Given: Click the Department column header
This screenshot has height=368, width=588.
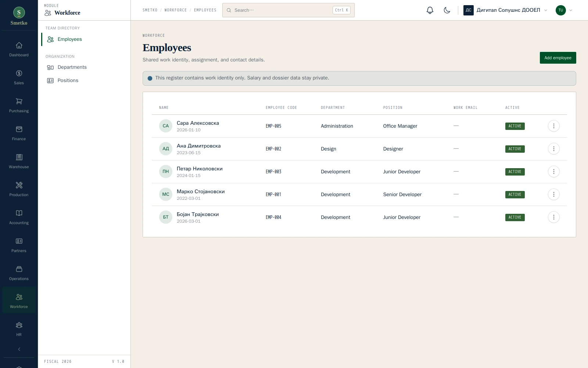Looking at the screenshot, I should click(x=333, y=108).
